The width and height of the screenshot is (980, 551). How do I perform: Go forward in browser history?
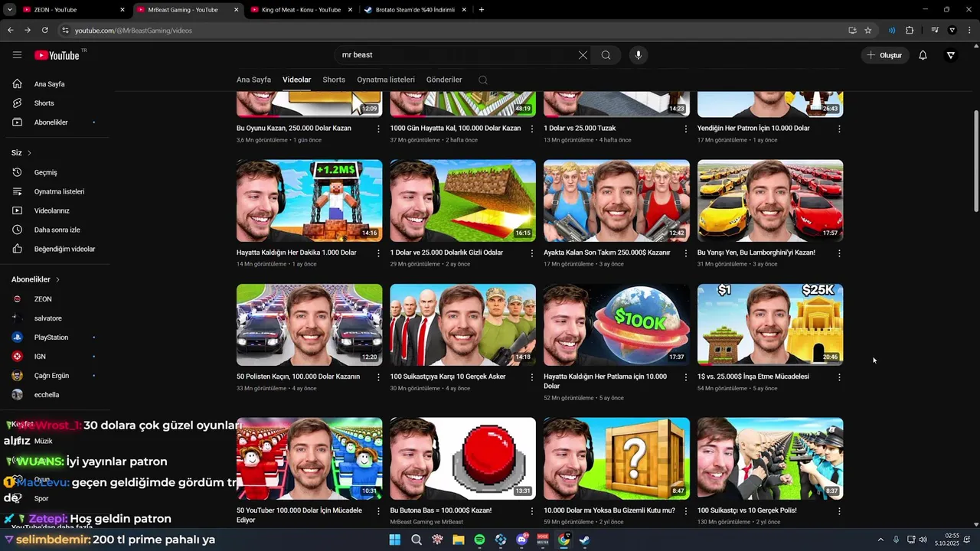[x=28, y=31]
